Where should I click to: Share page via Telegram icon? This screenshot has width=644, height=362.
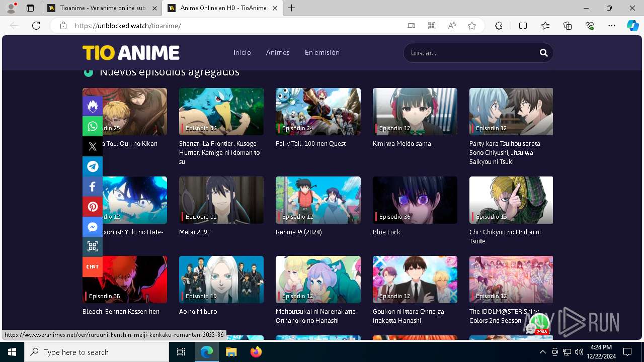tap(93, 166)
